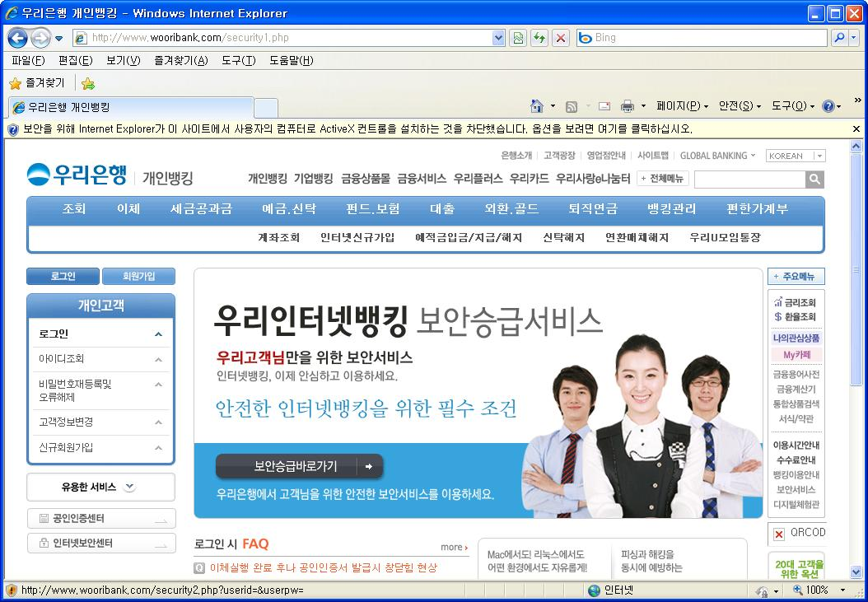
Task: Open the 편집(E) menu
Action: click(75, 60)
